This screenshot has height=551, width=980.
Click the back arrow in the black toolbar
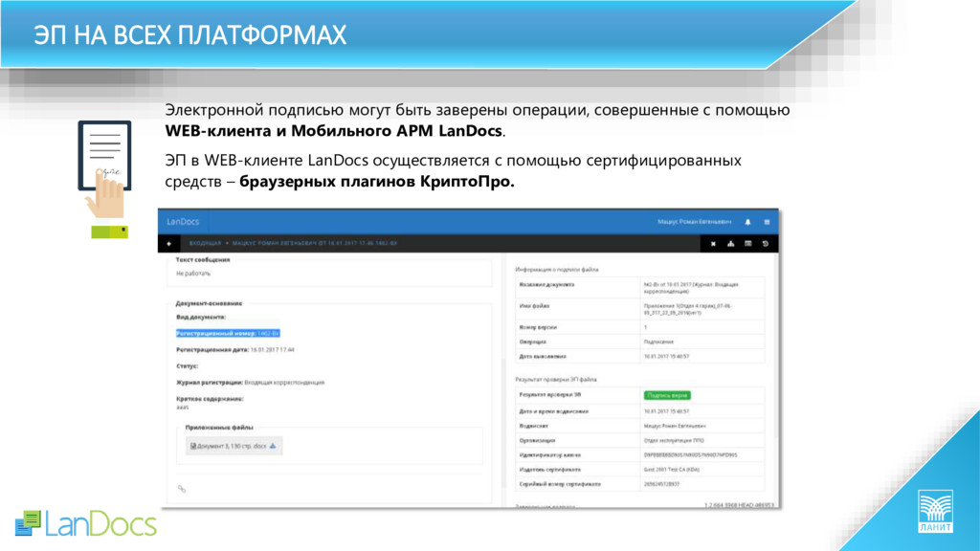point(168,243)
